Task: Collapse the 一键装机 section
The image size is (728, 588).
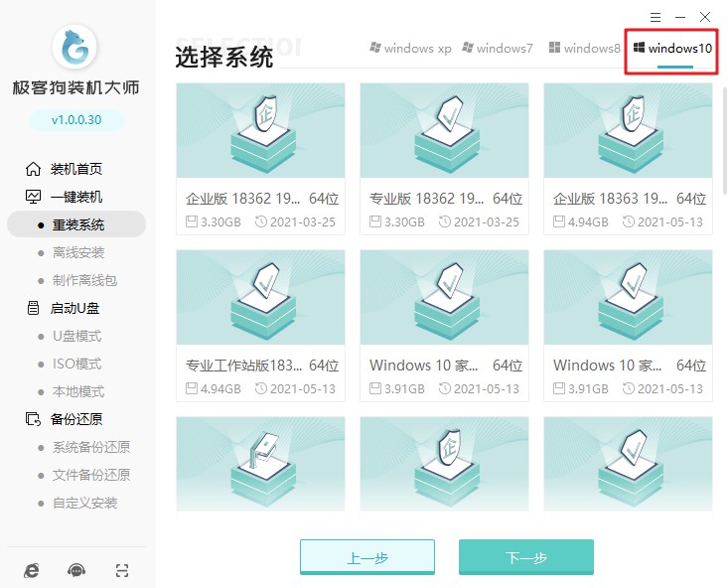Action: pyautogui.click(x=76, y=197)
